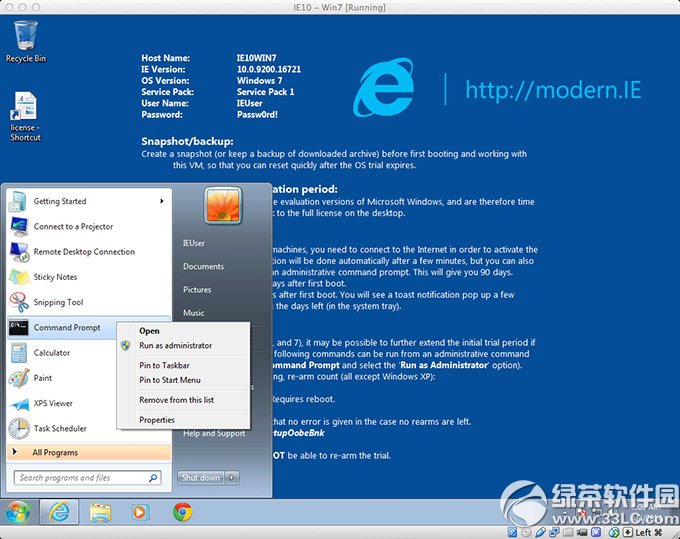
Task: Click the VirtualBox keyboard capture arrow indicator
Action: 628,532
